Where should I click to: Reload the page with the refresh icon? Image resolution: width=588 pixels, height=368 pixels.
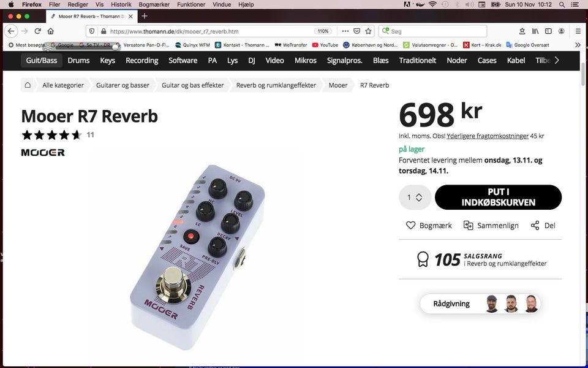coord(37,31)
